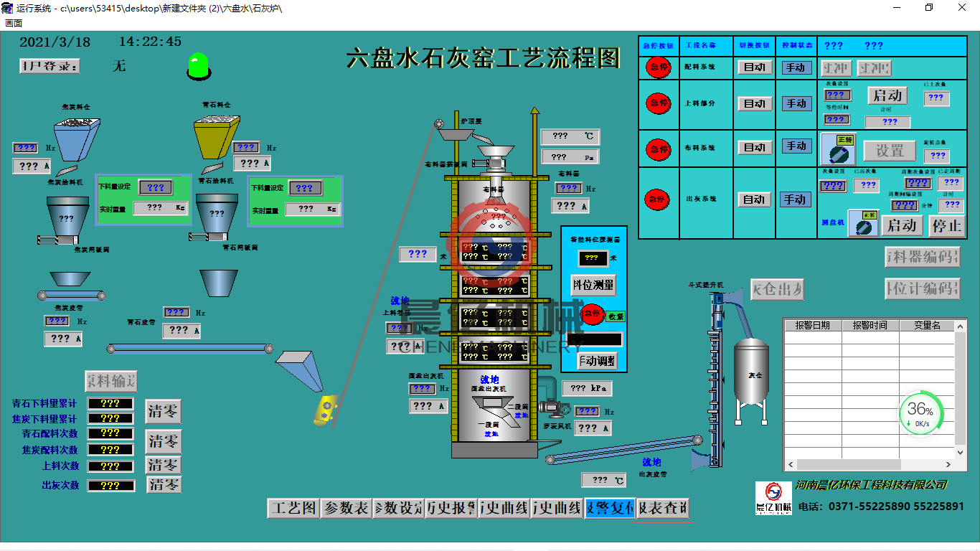
Task: Click the red 急停 in level detector panel
Action: (x=592, y=315)
